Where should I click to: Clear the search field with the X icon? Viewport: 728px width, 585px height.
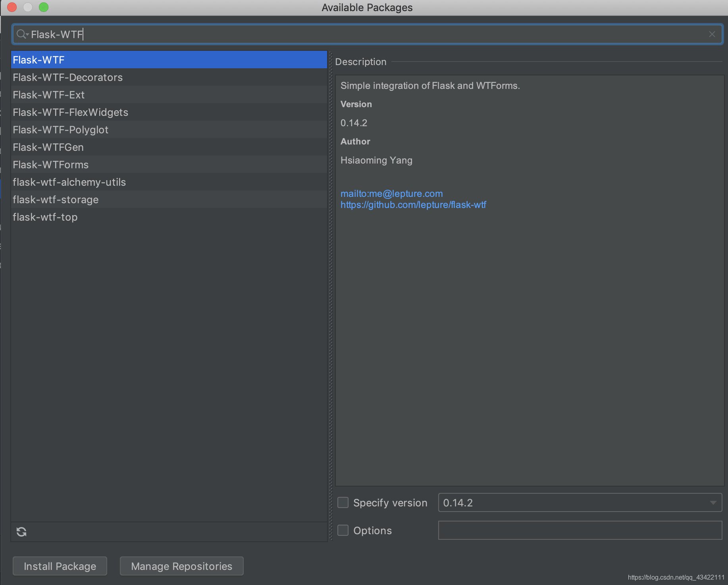(712, 34)
